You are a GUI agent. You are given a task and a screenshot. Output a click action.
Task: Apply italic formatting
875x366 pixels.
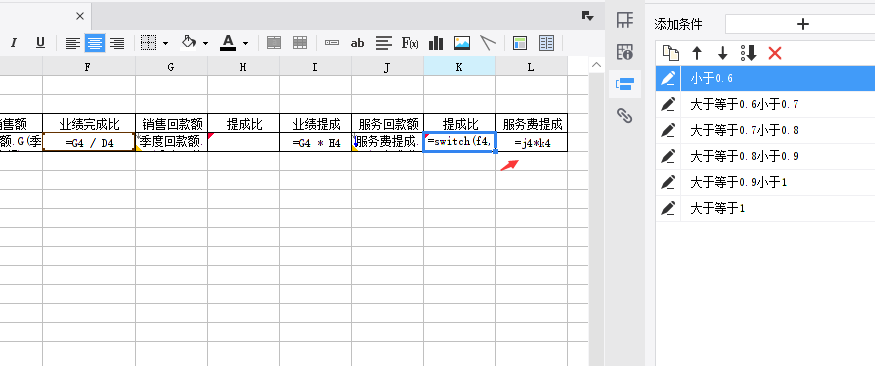pos(14,43)
